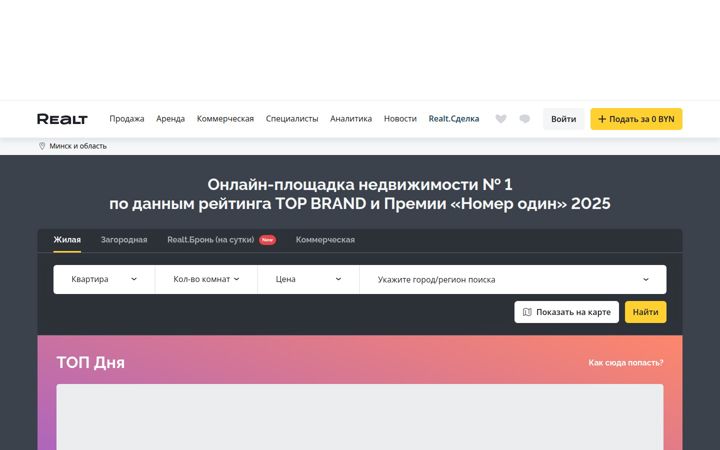Screen dimensions: 720x450
Task: Click chevron in city/region search field
Action: coord(646,279)
